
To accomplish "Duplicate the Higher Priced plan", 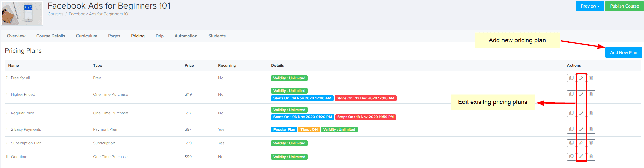I will point(571,94).
